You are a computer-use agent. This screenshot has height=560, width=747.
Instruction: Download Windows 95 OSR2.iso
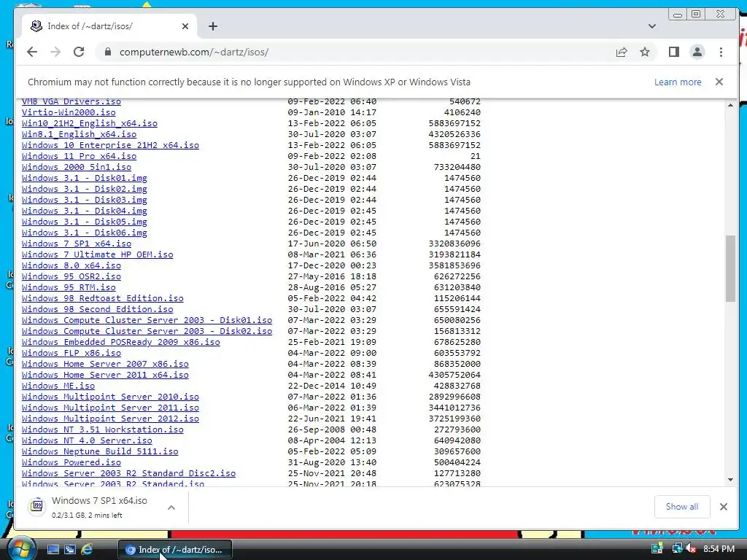point(71,276)
